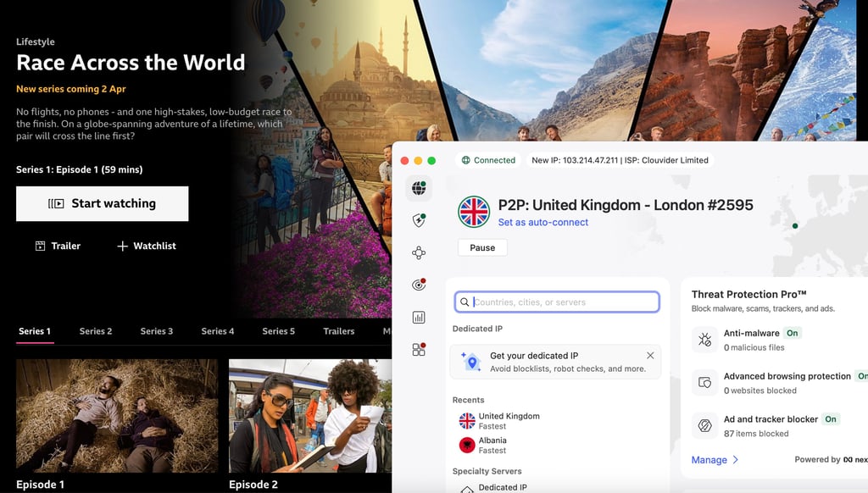This screenshot has height=493, width=868.
Task: Open the Trailers tab
Action: coord(339,331)
